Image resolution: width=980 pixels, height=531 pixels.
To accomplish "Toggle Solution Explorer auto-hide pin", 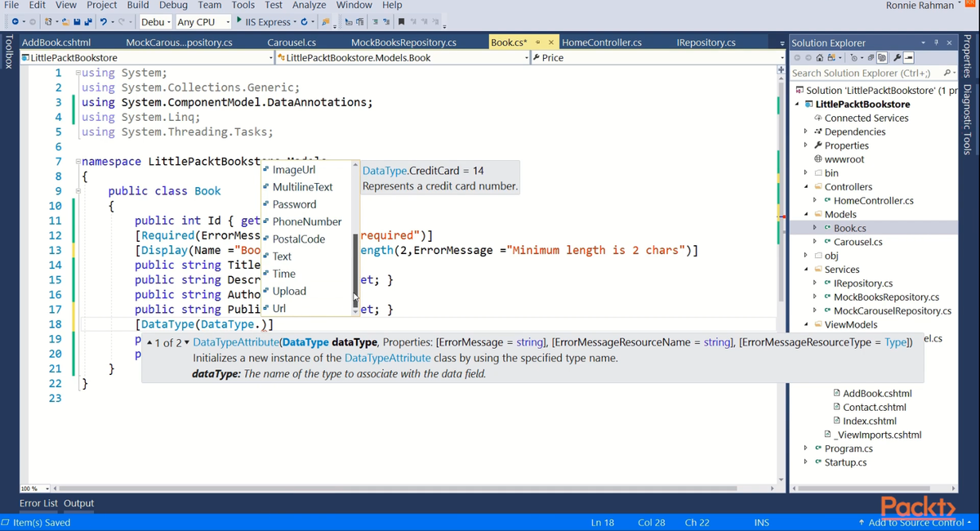I will (x=936, y=42).
